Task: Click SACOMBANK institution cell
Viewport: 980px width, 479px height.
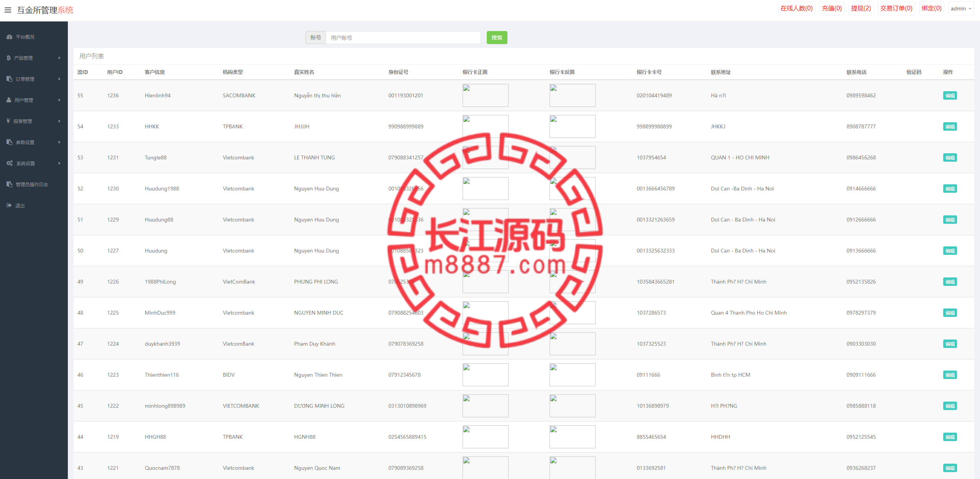Action: point(239,95)
